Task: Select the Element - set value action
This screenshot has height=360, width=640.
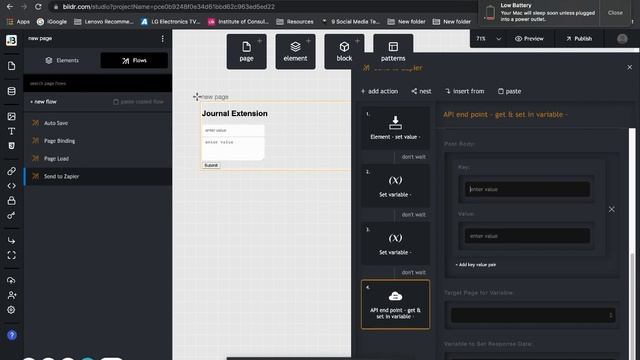Action: pos(395,128)
